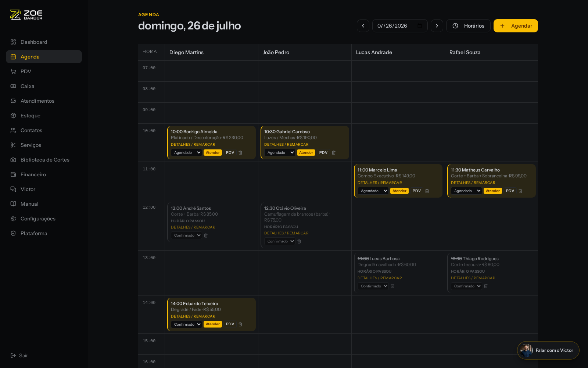The image size is (588, 368).
Task: Delete Rodrigo Almeida's appointment
Action: point(240,153)
